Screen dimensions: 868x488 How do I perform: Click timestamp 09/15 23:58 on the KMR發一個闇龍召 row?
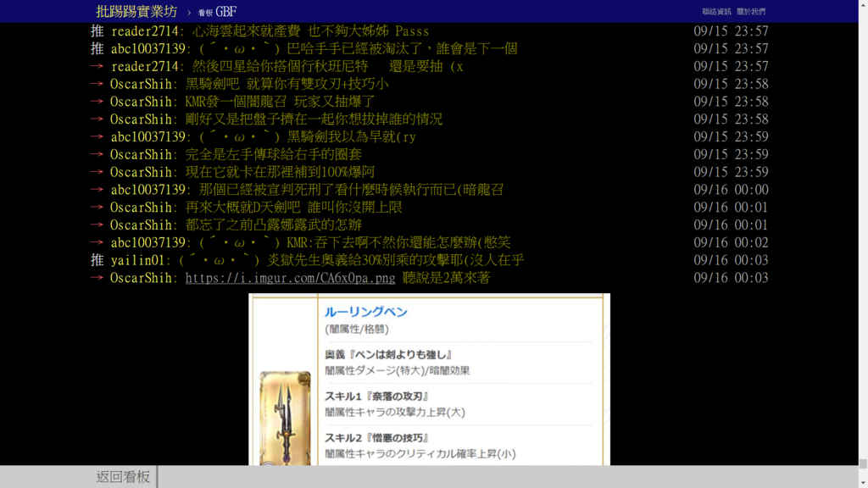click(731, 102)
